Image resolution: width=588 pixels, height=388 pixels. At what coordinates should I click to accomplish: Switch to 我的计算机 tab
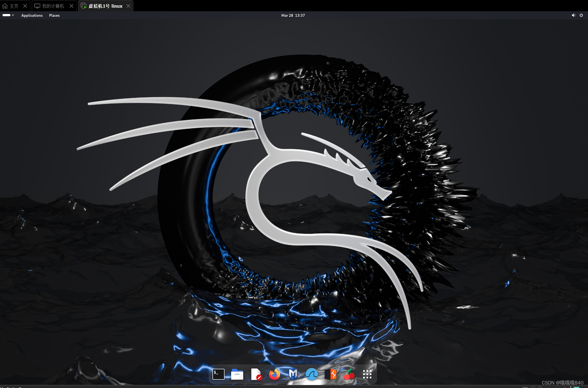click(50, 6)
